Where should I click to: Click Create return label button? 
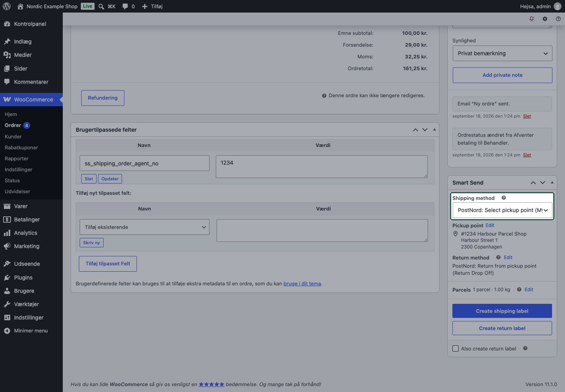click(x=502, y=328)
